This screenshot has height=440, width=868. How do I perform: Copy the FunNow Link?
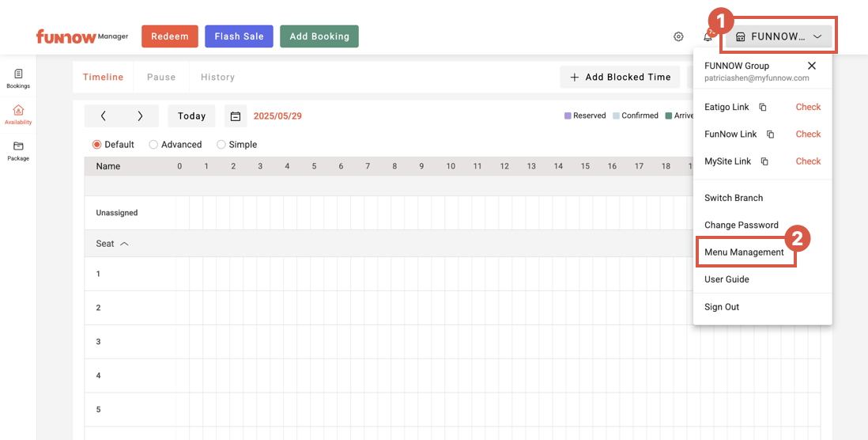click(770, 135)
